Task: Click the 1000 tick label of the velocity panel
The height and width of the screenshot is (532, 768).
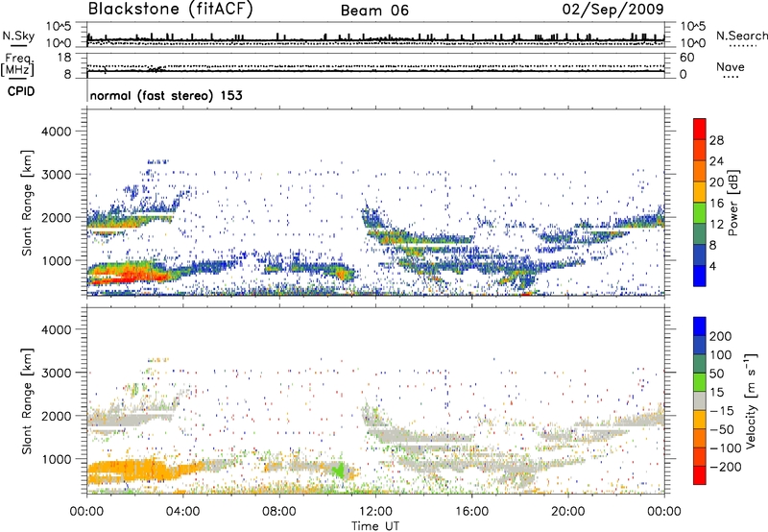Action: tap(57, 459)
